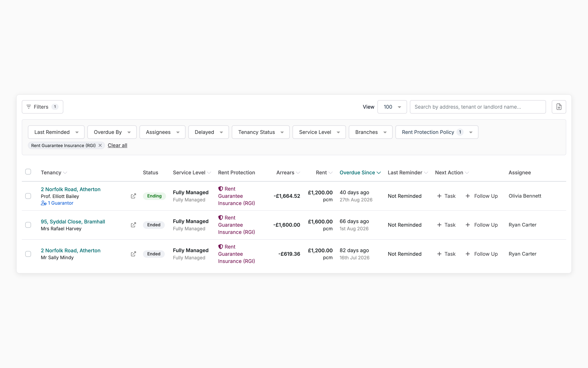Open 2 Norfolk Road tenancy of Sally Mindy
The width and height of the screenshot is (588, 368).
[x=70, y=251]
